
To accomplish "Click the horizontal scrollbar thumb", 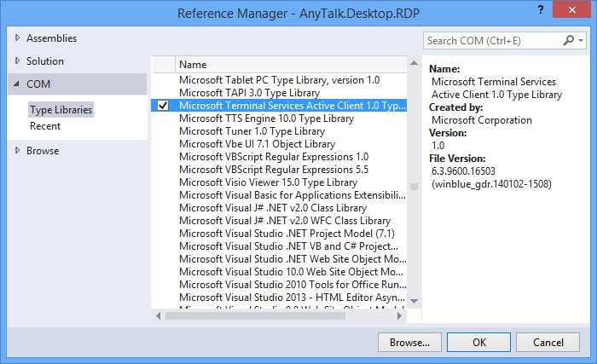I will tap(255, 315).
